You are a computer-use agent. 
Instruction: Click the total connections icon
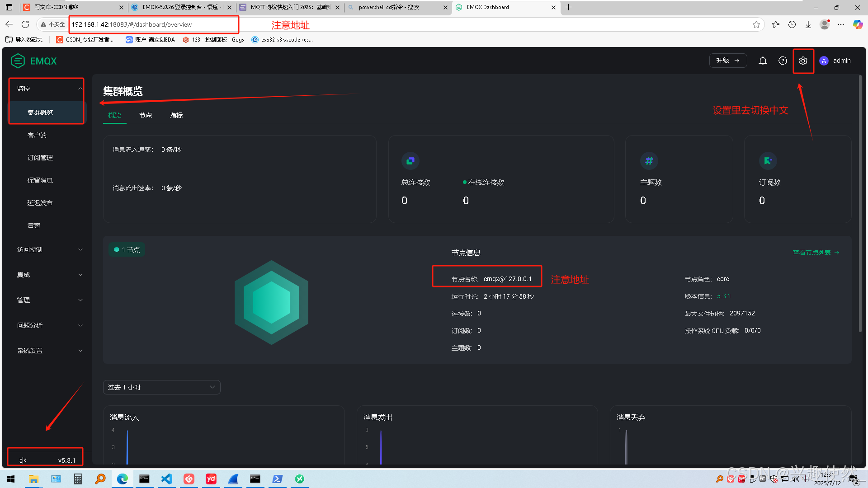tap(410, 161)
